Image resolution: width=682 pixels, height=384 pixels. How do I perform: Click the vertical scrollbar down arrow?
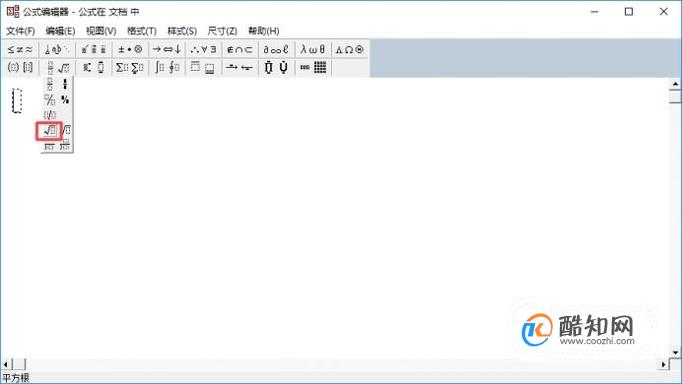tap(675, 352)
